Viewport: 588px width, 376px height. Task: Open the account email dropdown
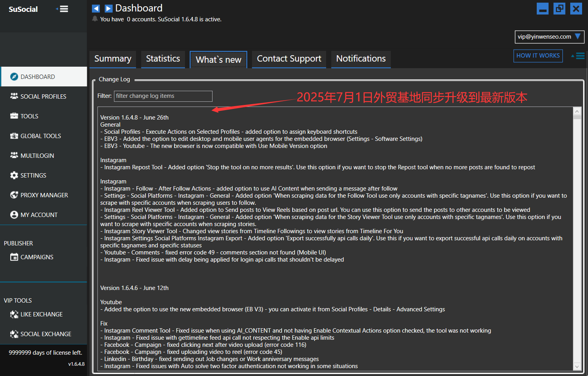pos(549,37)
